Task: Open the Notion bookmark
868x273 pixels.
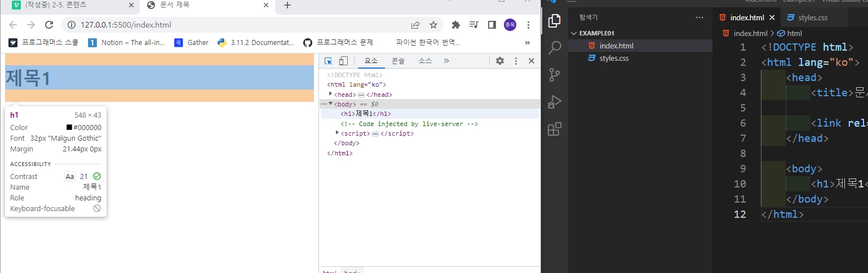Action: [x=126, y=42]
